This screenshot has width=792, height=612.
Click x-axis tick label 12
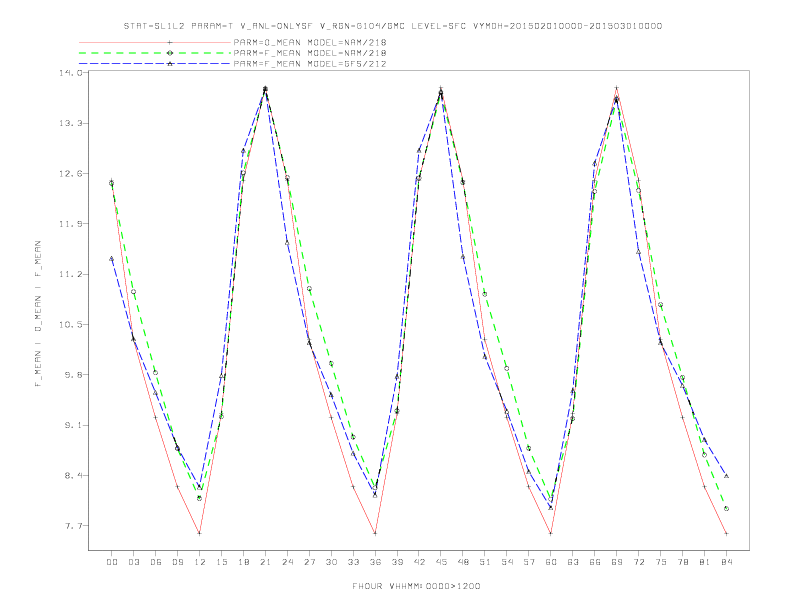click(x=200, y=562)
